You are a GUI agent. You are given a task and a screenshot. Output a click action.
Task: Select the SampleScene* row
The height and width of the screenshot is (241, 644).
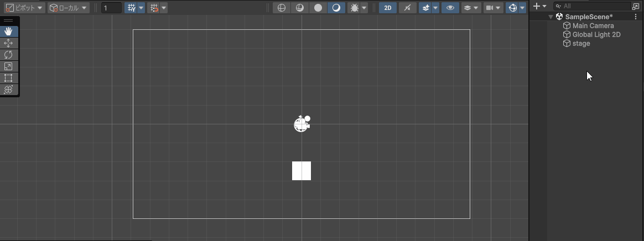586,17
